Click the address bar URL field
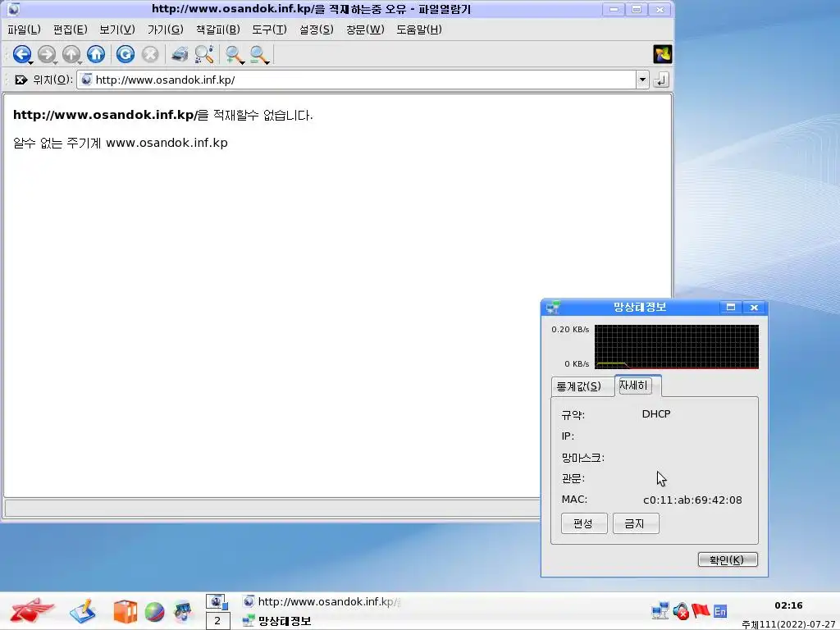Image resolution: width=840 pixels, height=630 pixels. click(357, 80)
